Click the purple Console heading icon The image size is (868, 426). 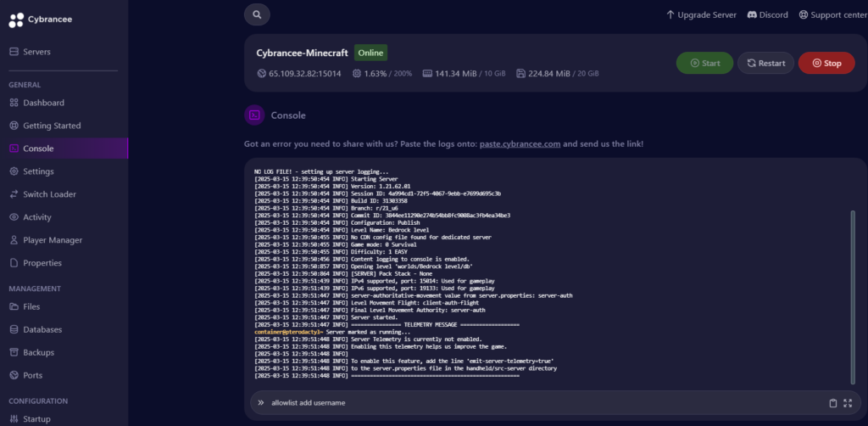click(x=254, y=115)
